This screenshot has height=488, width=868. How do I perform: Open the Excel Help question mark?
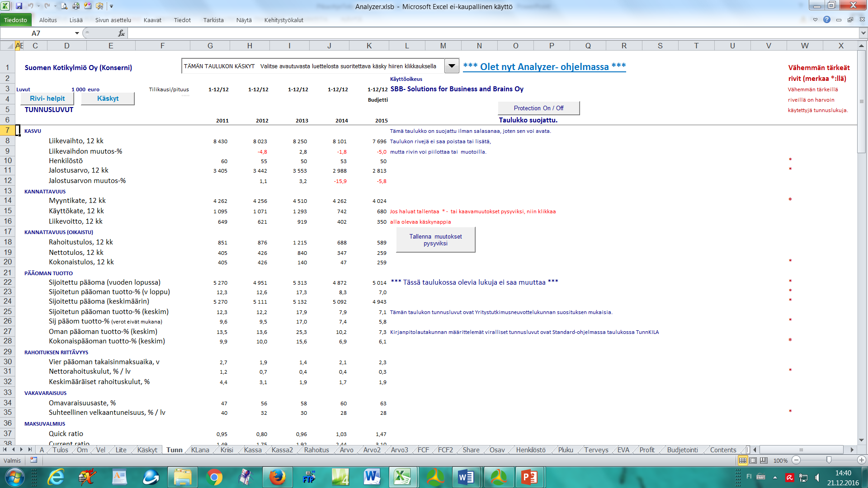coord(827,19)
